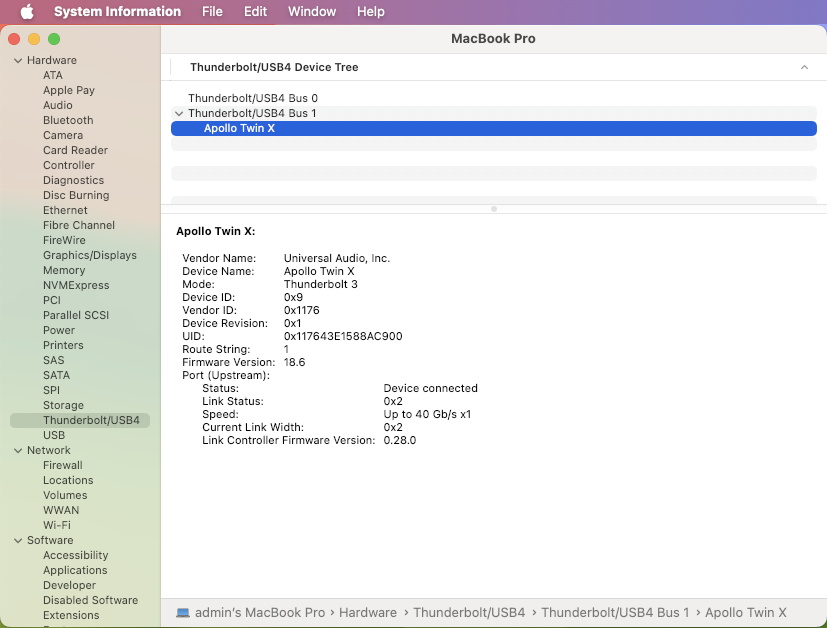Collapse the Hardware sidebar section
827x628 pixels.
17,61
